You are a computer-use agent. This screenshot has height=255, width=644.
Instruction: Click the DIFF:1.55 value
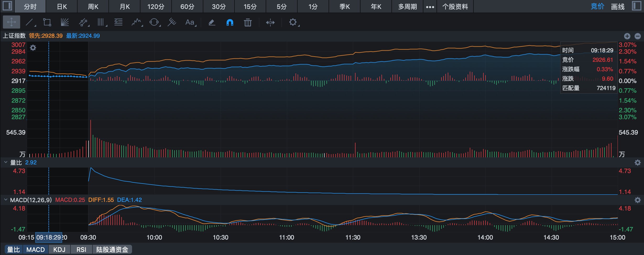coord(101,200)
